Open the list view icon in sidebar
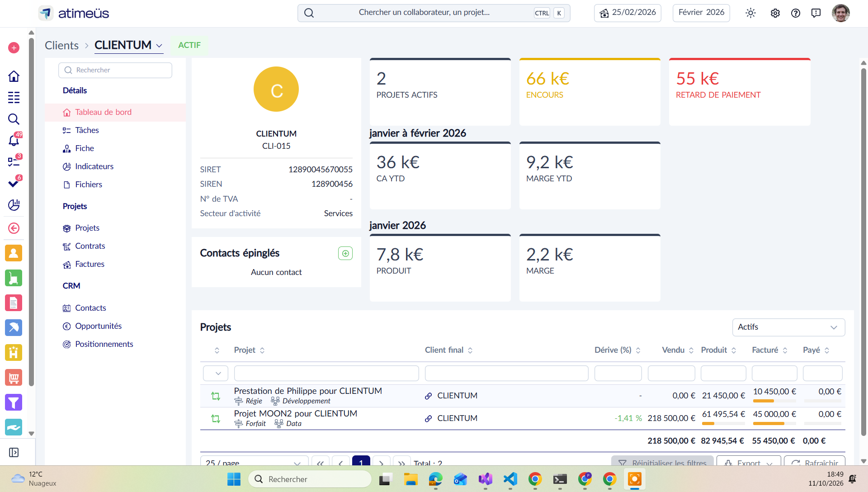Image resolution: width=868 pixels, height=492 pixels. coord(14,97)
